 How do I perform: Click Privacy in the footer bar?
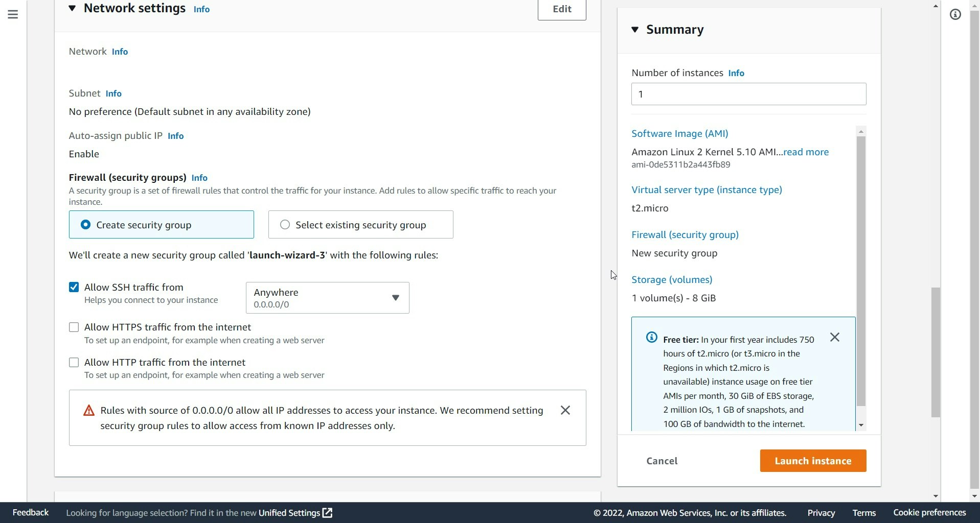coord(821,512)
